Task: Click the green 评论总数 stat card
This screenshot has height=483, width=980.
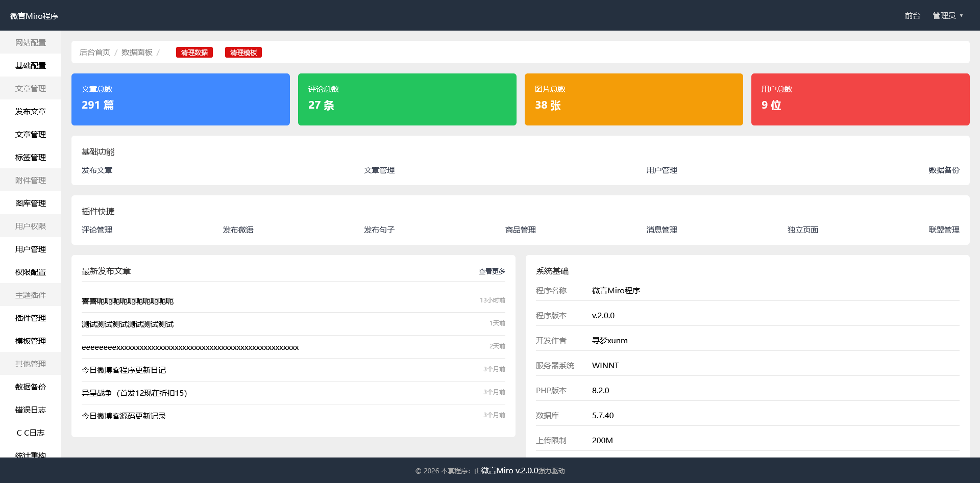Action: click(x=407, y=99)
